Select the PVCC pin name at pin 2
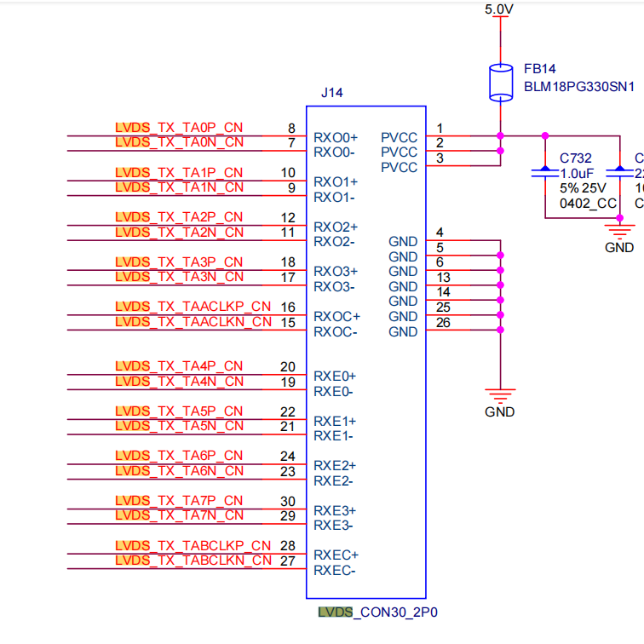The image size is (644, 644). coord(399,152)
